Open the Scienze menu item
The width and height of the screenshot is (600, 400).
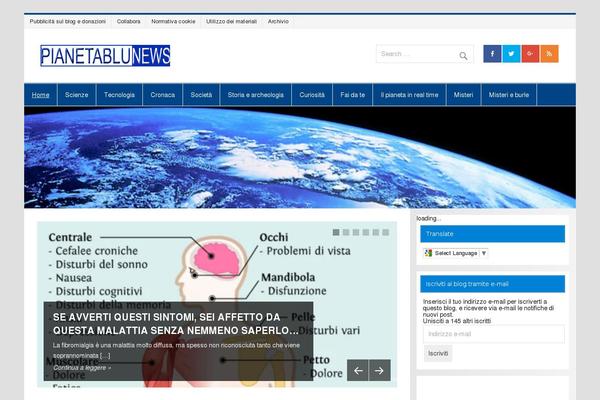77,95
